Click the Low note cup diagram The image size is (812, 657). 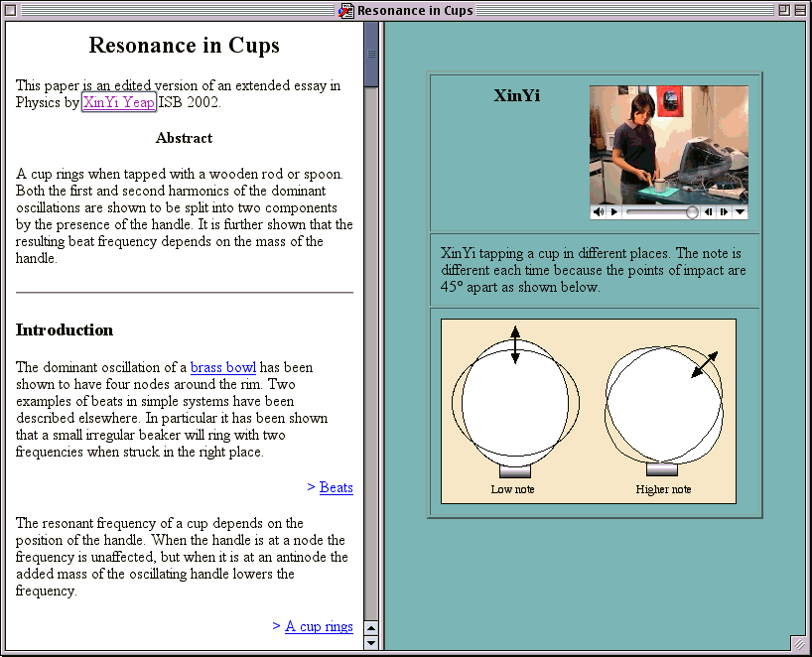point(515,401)
